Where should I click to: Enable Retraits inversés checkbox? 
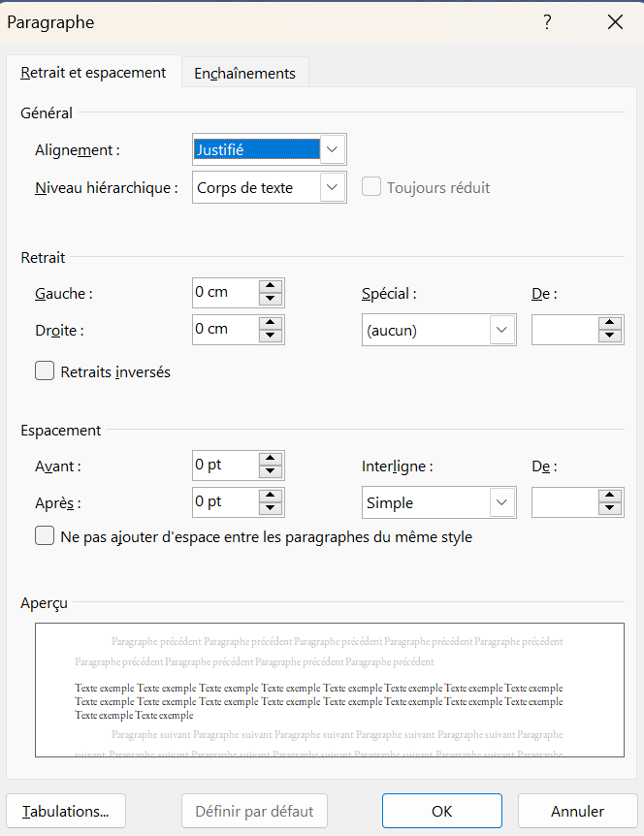point(45,371)
